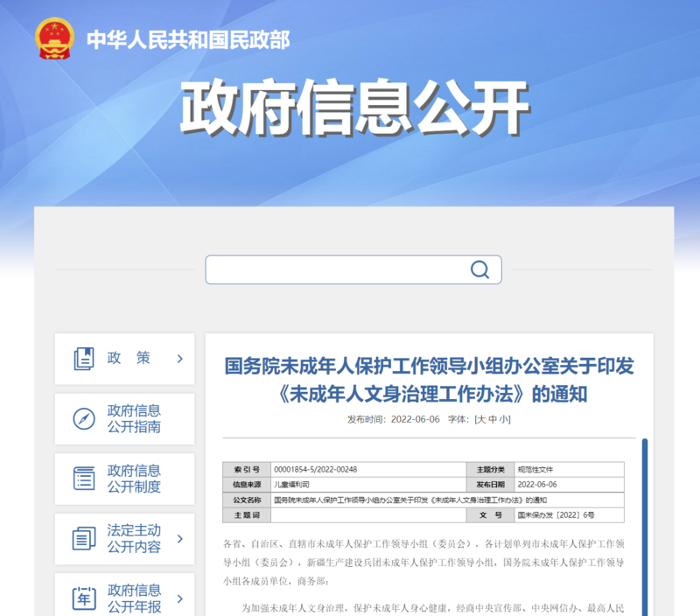Image resolution: width=700 pixels, height=616 pixels.
Task: Set font size to 大 (large)
Action: click(480, 419)
